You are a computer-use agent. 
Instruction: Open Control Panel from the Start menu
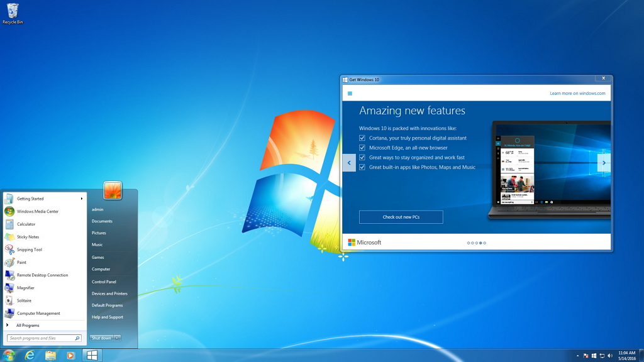[104, 282]
